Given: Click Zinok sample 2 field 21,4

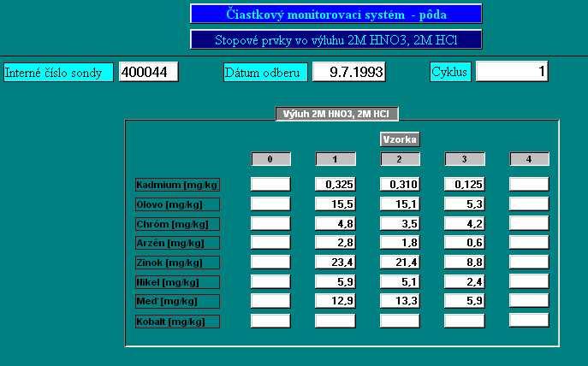Looking at the screenshot, I should (400, 262).
